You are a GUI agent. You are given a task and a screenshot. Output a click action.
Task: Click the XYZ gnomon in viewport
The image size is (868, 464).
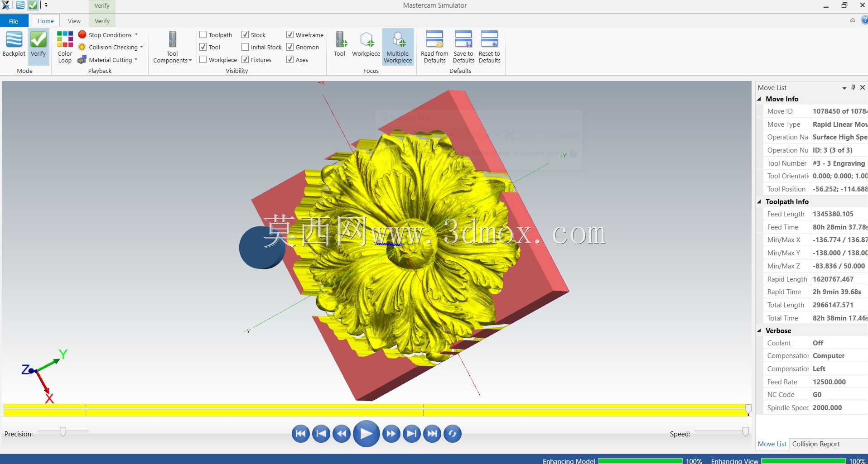coord(45,376)
